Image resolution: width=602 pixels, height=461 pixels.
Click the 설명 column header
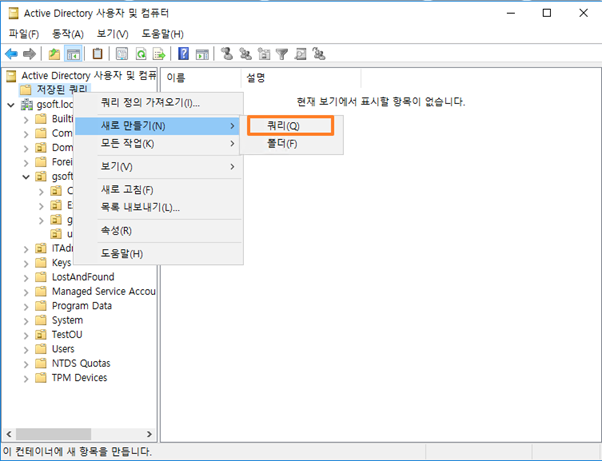pos(301,78)
